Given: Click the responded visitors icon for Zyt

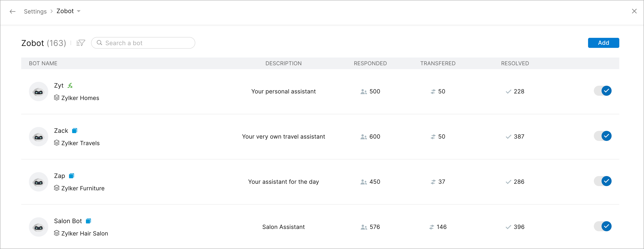Looking at the screenshot, I should (363, 92).
